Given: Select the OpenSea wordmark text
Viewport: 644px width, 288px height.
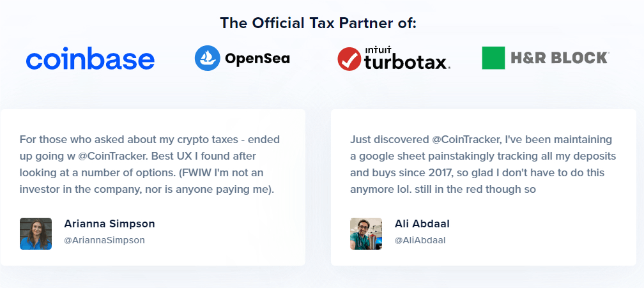Looking at the screenshot, I should pos(257,59).
